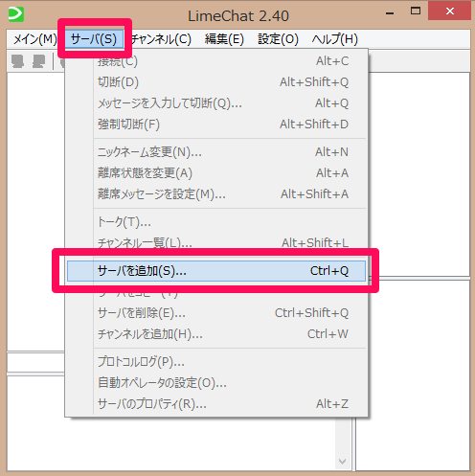The height and width of the screenshot is (476, 475).
Task: Select サーバを削除(E)... entry
Action: [x=216, y=313]
